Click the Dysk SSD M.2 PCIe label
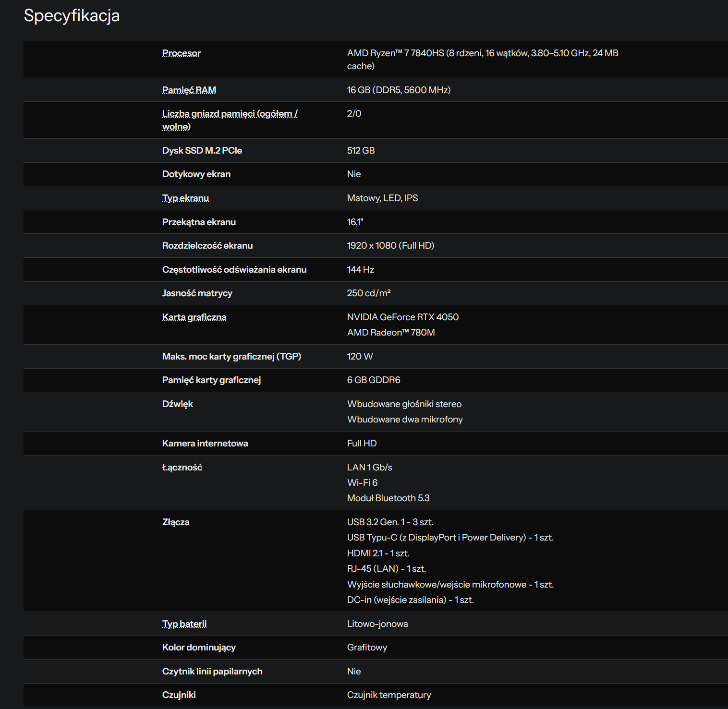 pyautogui.click(x=202, y=151)
